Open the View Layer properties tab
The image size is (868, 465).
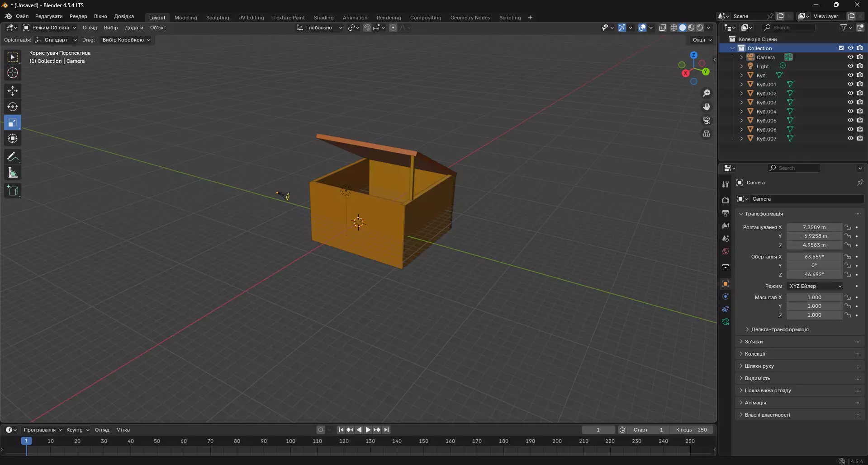[726, 225]
